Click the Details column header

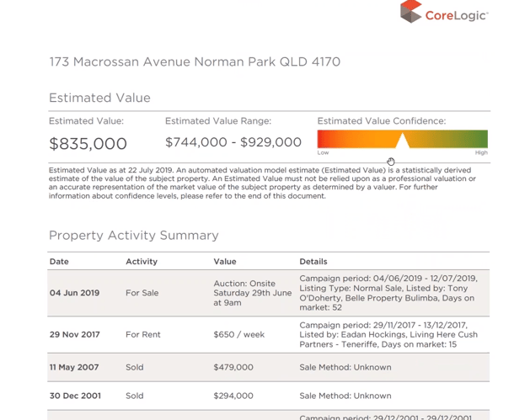[x=313, y=262]
